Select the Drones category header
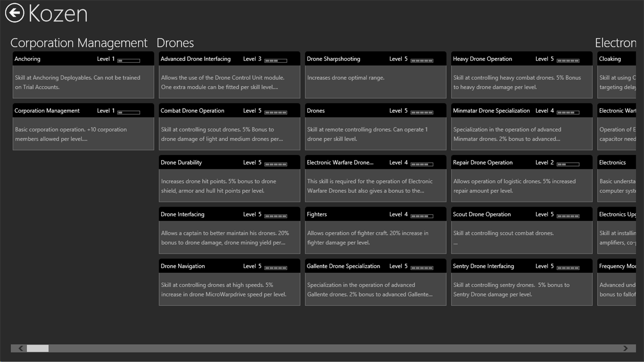The height and width of the screenshot is (362, 644). pyautogui.click(x=175, y=42)
